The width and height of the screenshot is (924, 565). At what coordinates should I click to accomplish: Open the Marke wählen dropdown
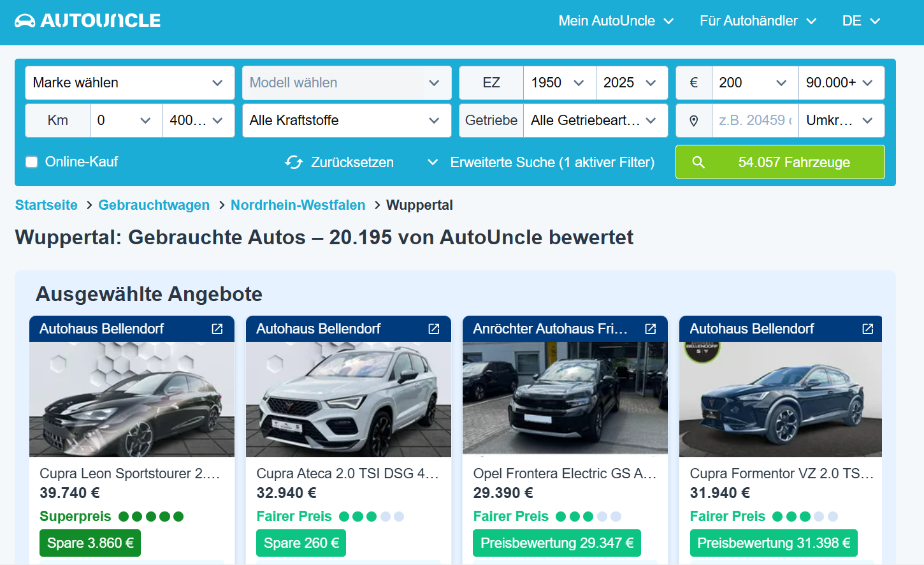pos(130,83)
